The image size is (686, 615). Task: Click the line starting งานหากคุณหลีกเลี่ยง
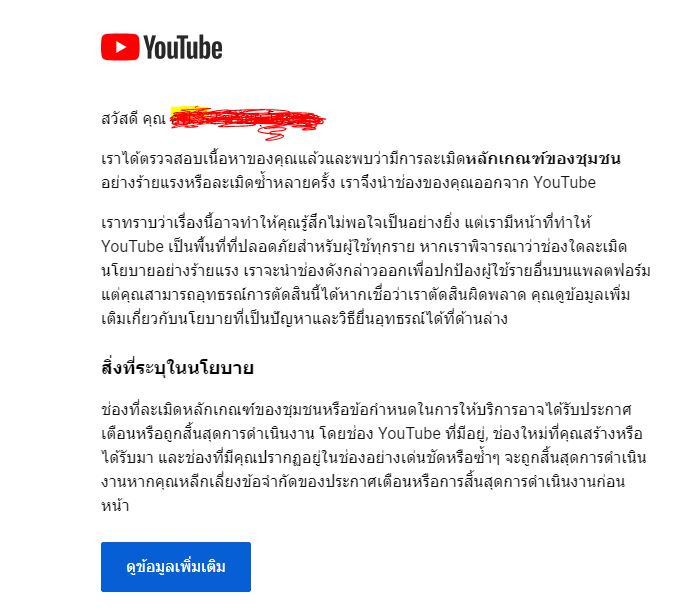(x=363, y=482)
